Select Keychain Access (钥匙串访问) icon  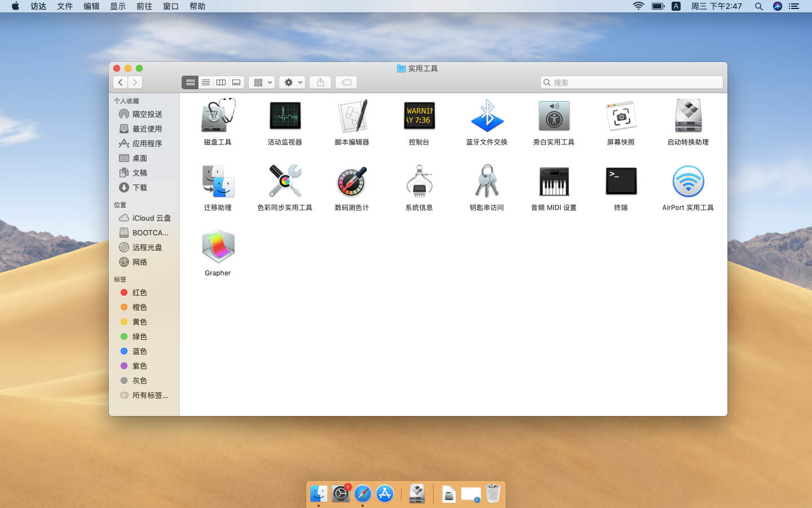click(x=487, y=181)
